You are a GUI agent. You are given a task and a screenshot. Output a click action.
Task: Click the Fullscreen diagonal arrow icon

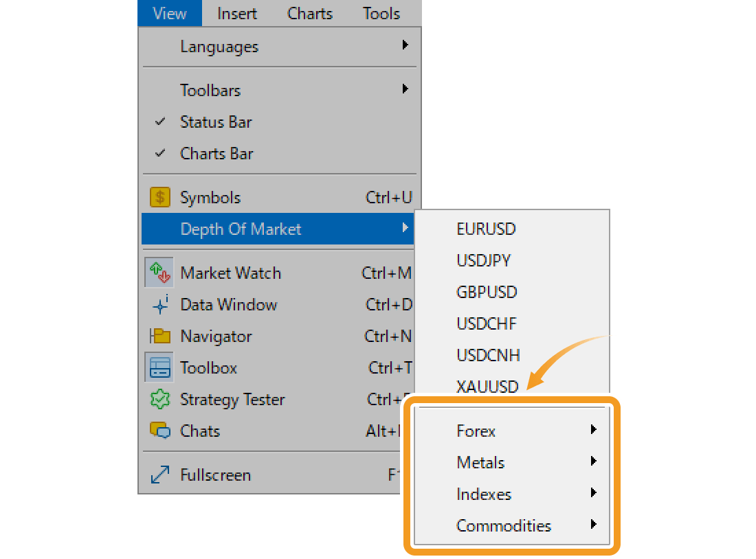point(159,474)
